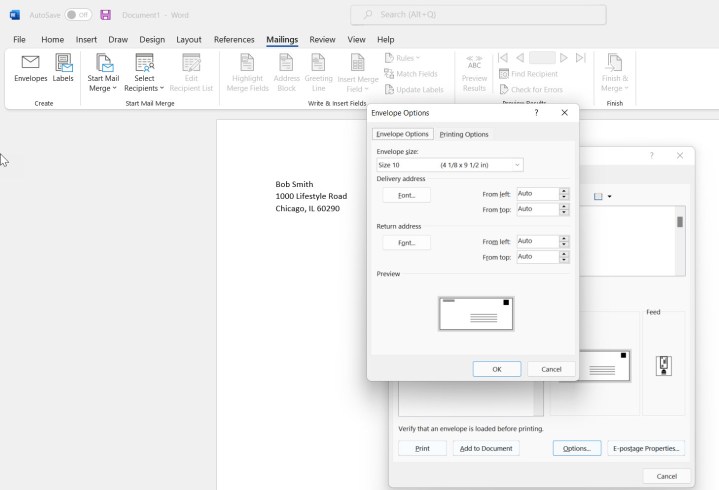Click the Feed envelope orientation icon
This screenshot has height=490, width=719.
(663, 366)
